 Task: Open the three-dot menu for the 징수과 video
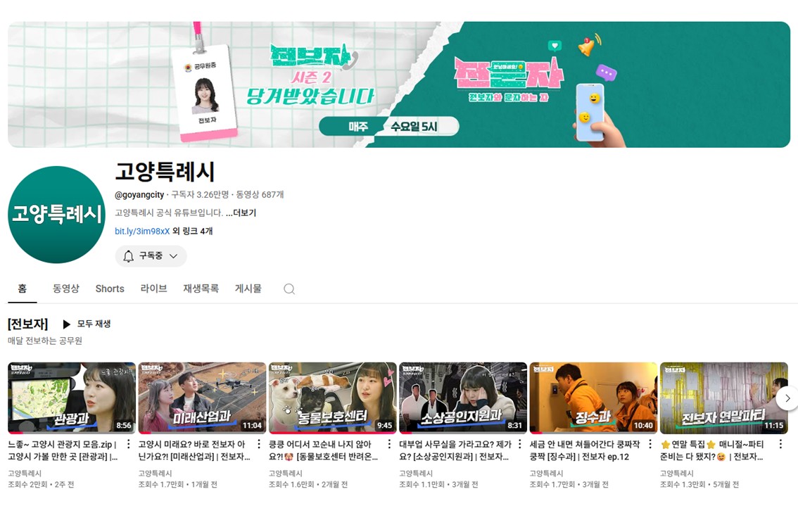[650, 444]
